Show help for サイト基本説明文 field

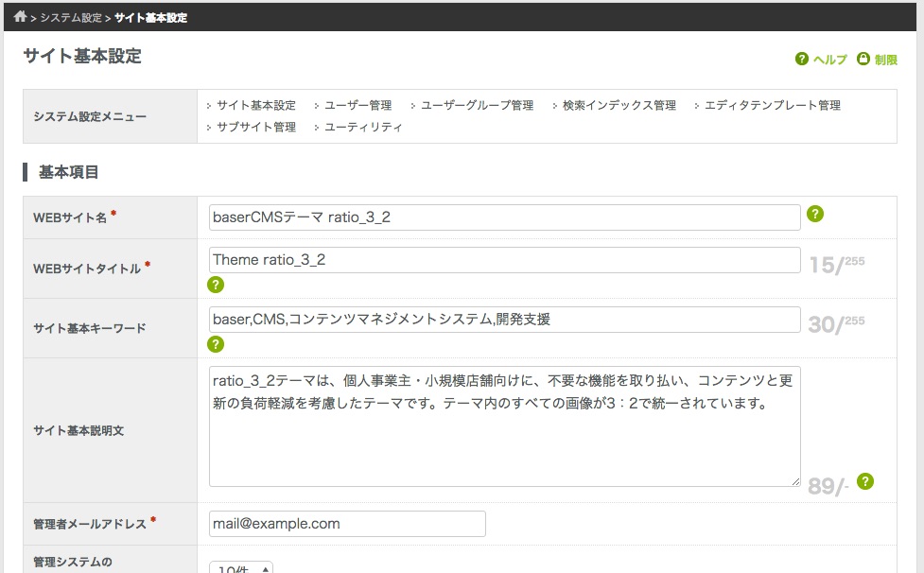(865, 481)
